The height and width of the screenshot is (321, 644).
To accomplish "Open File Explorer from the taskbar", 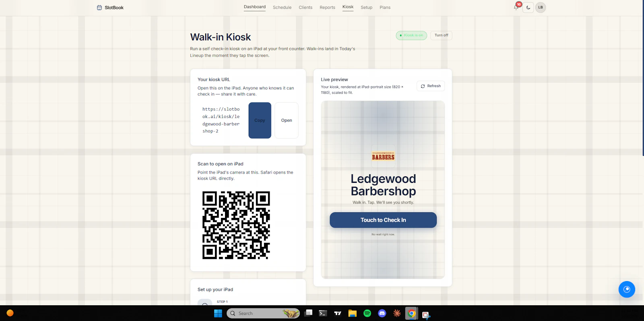I will (353, 313).
